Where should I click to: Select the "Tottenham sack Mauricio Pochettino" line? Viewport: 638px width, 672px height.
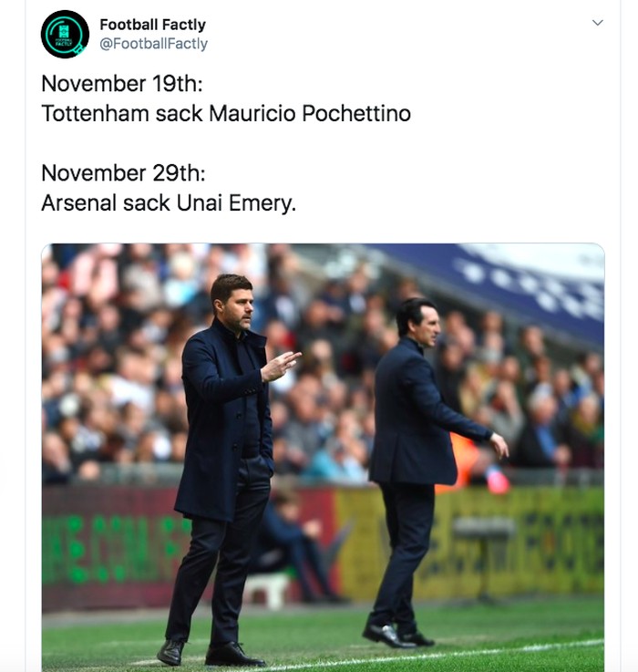coord(226,114)
